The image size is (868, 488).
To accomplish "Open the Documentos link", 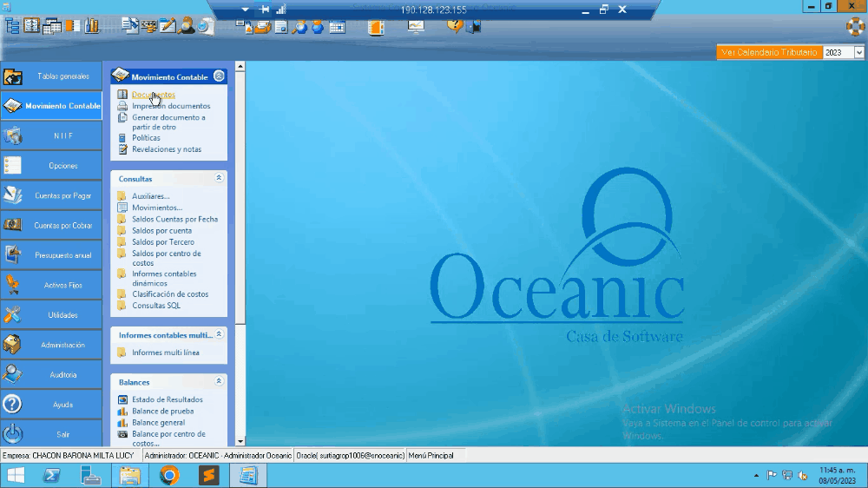I will click(153, 95).
